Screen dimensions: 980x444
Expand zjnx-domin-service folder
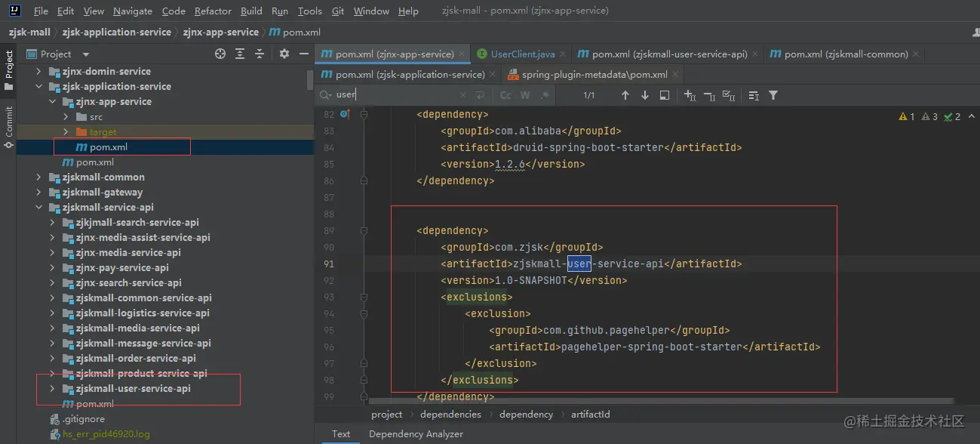pos(39,72)
